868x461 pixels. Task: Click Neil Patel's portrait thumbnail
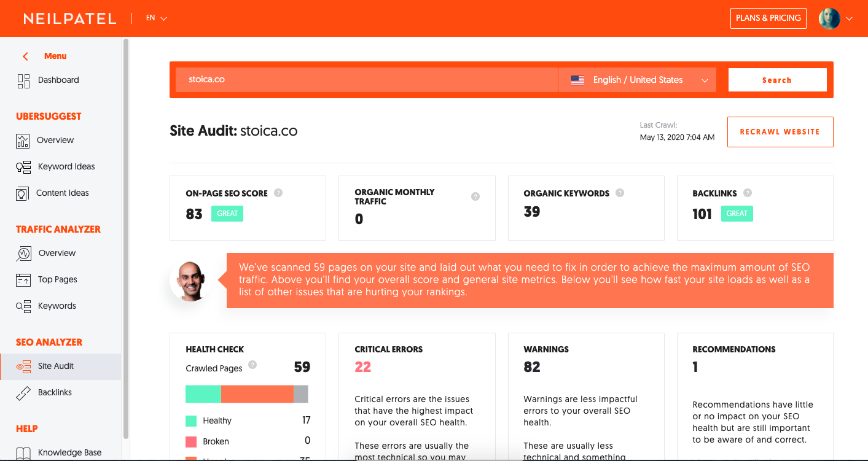point(190,281)
